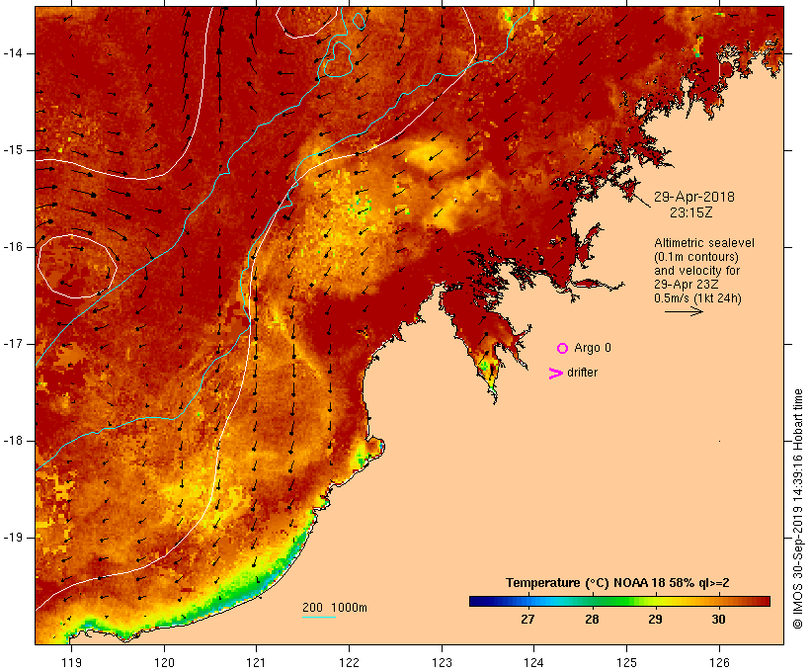
Task: Click latitude label '-19'
Action: pos(12,538)
